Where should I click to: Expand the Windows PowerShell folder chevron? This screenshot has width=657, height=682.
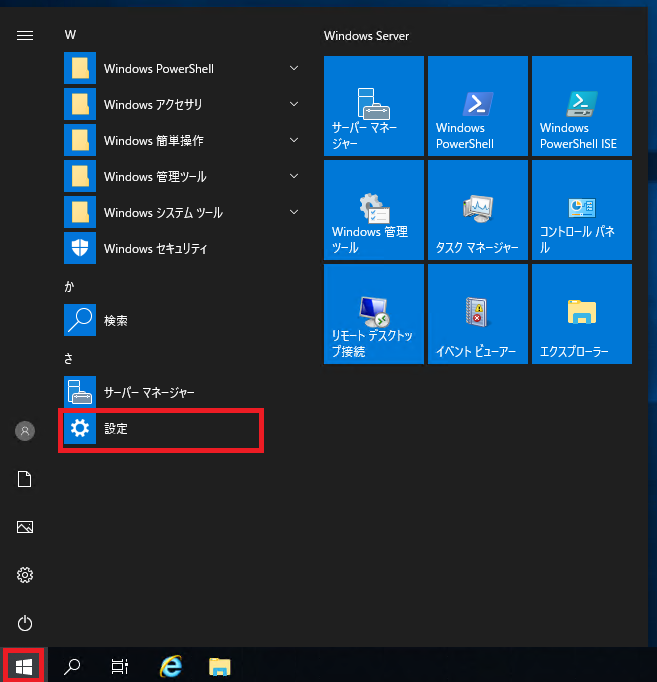tap(294, 68)
